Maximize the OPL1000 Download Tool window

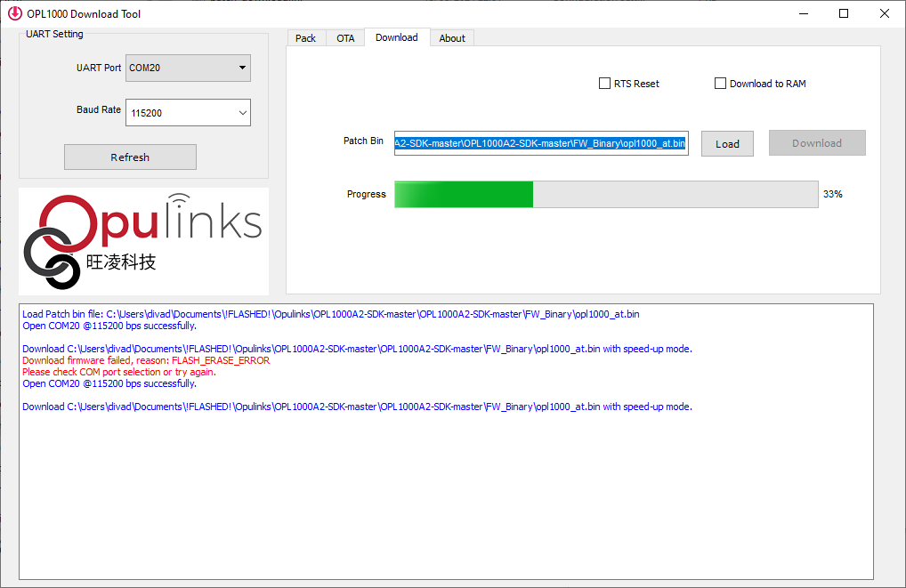(844, 13)
